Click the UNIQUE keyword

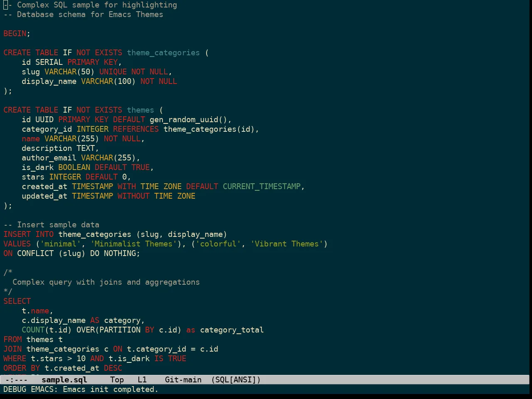(x=113, y=71)
